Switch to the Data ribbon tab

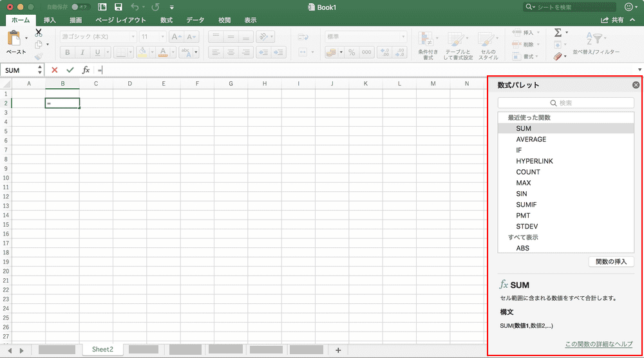point(195,20)
